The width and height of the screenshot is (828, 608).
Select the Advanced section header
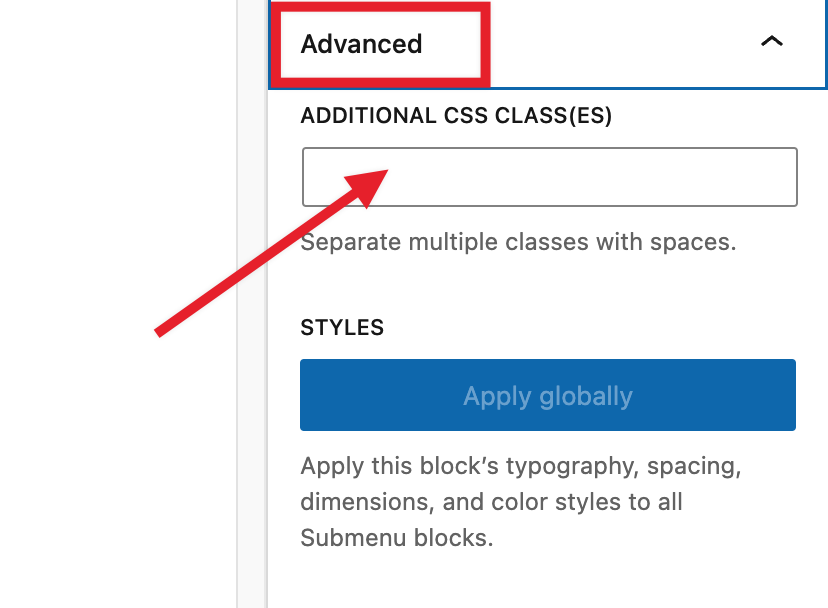coord(360,44)
